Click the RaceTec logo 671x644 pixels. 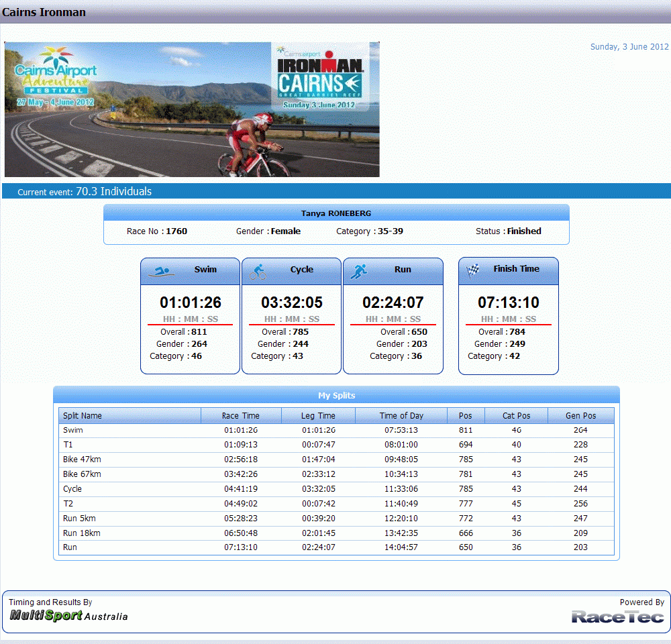pyautogui.click(x=618, y=616)
